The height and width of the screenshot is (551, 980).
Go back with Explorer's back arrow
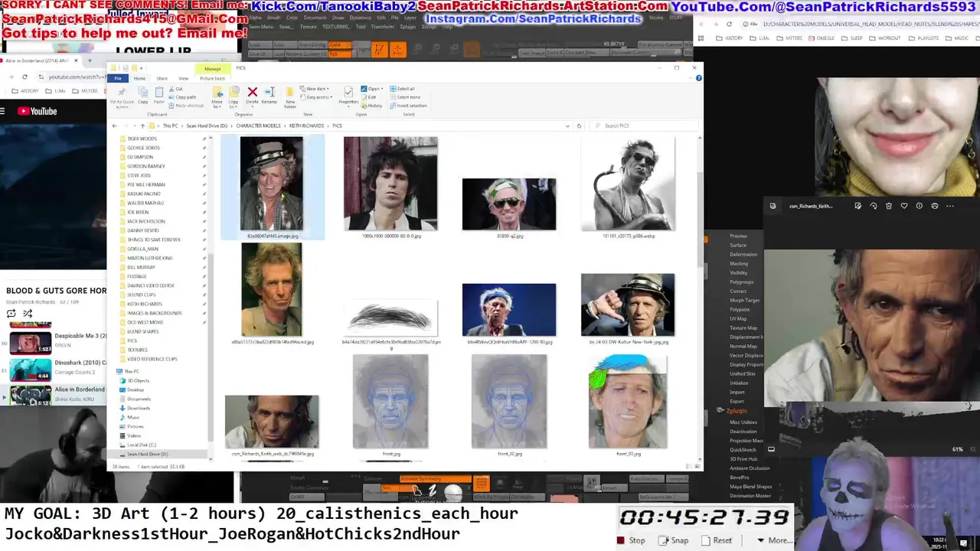[x=115, y=126]
